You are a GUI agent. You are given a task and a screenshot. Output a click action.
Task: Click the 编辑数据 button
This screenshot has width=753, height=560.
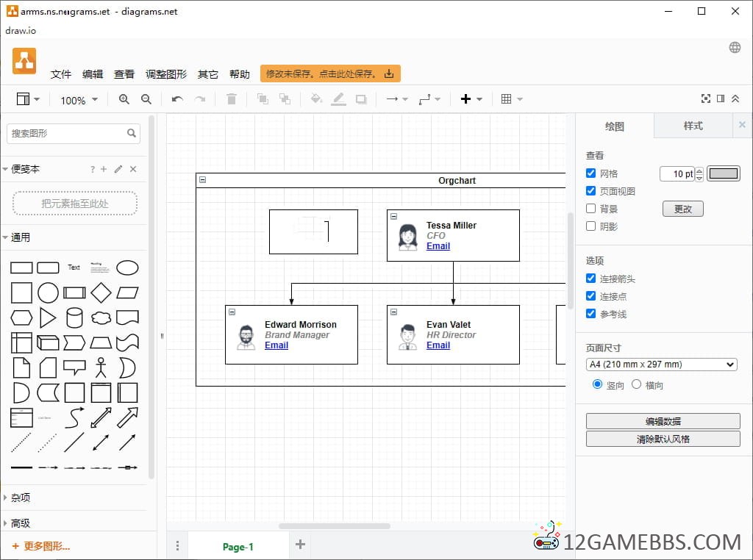coord(663,421)
